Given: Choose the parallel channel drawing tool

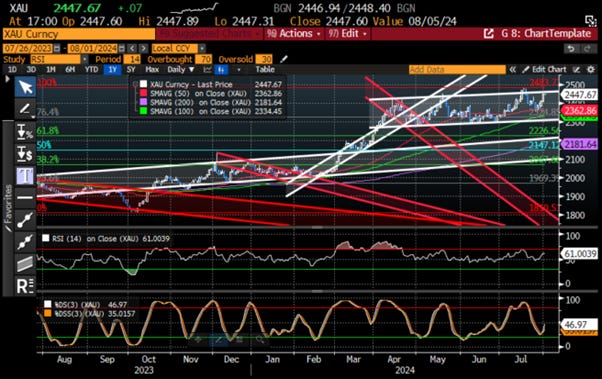Looking at the screenshot, I should 25,264.
